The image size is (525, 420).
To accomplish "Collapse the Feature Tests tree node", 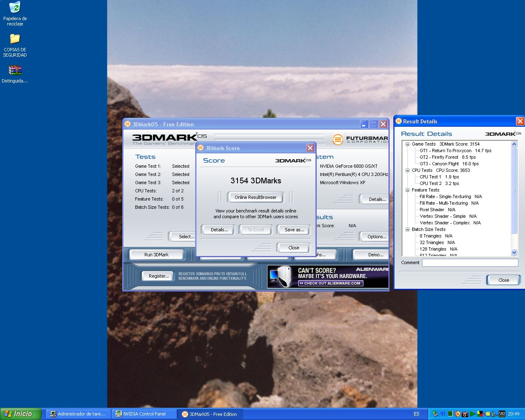I will (x=407, y=190).
